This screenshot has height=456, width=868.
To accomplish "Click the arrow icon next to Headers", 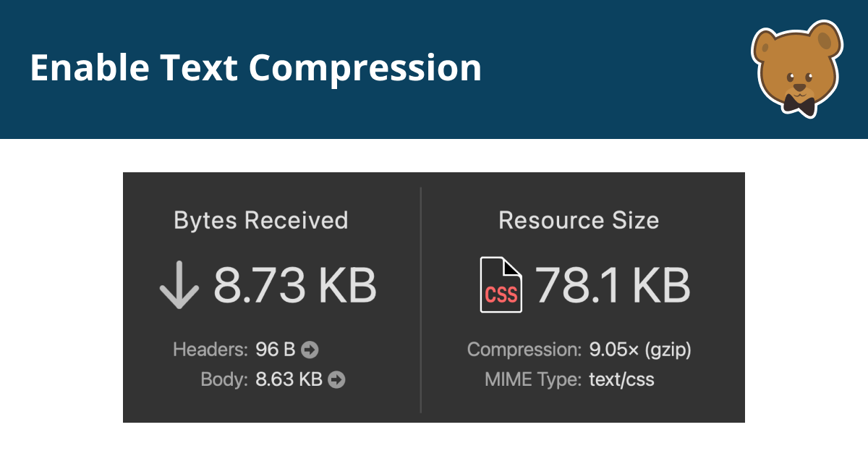I will pyautogui.click(x=310, y=350).
